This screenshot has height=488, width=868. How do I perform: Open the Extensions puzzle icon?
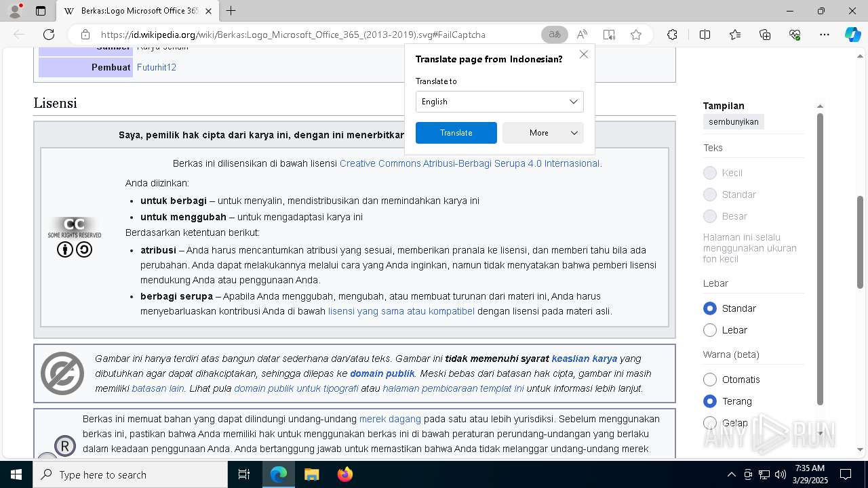pyautogui.click(x=672, y=35)
